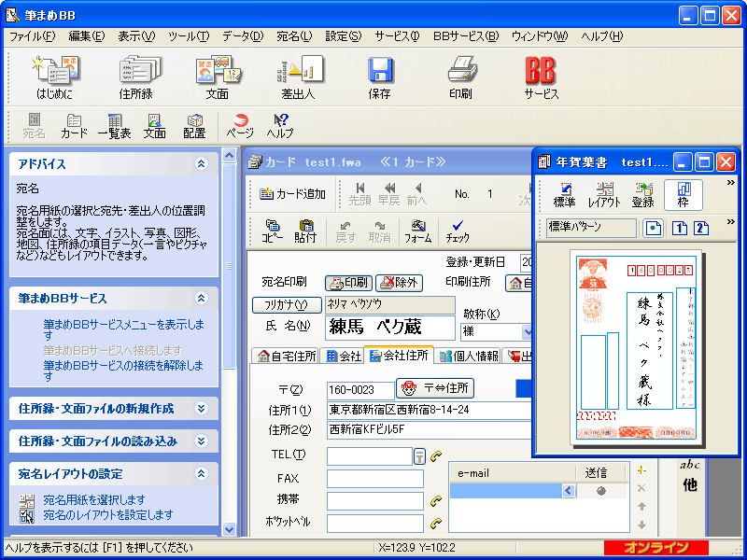The width and height of the screenshot is (747, 560).
Task: Expand 住所録・文面ファイルの新規作成 panel
Action: [202, 409]
